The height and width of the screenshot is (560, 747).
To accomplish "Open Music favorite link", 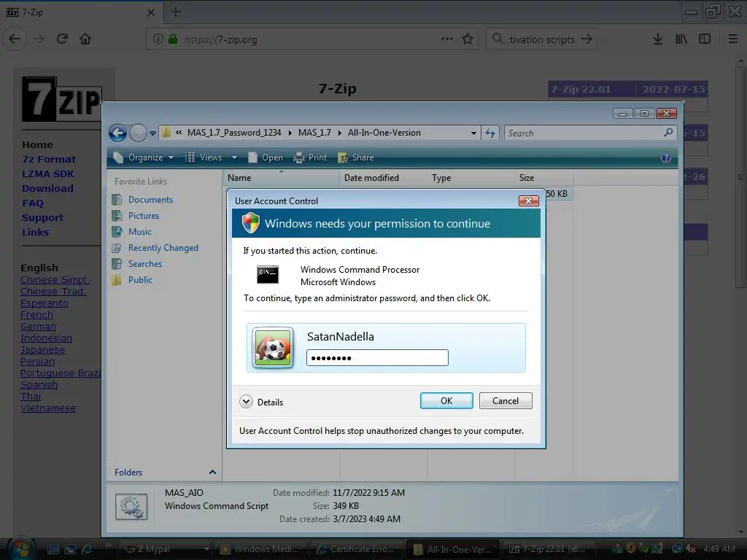I will pyautogui.click(x=139, y=232).
